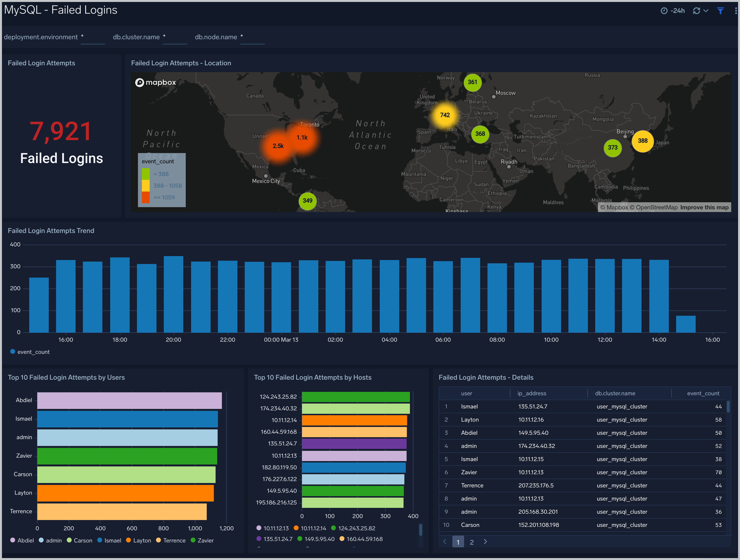Toggle Ismael legend in Users chart
Screen dimensions: 740x560
point(109,541)
